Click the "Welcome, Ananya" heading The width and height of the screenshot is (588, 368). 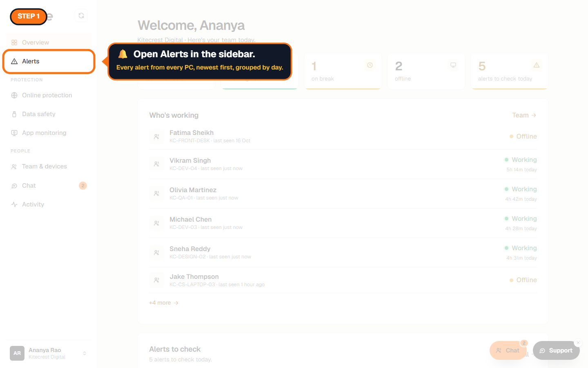tap(191, 25)
